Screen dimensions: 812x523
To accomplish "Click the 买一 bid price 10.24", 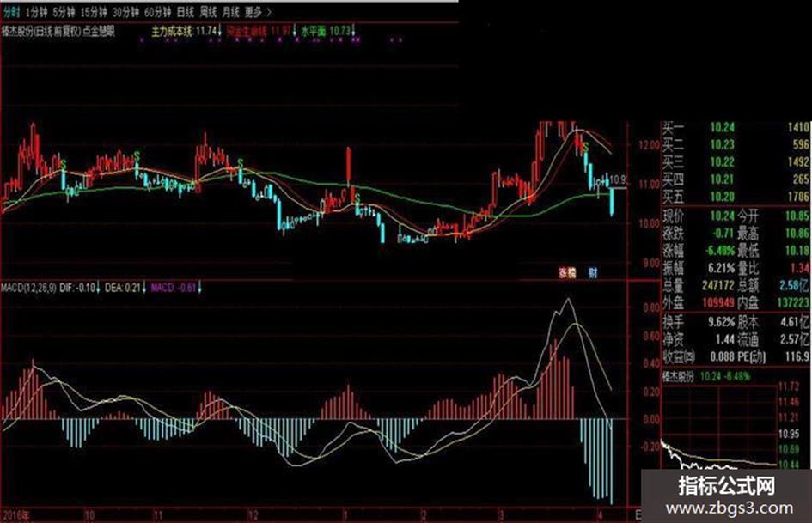I will [722, 127].
